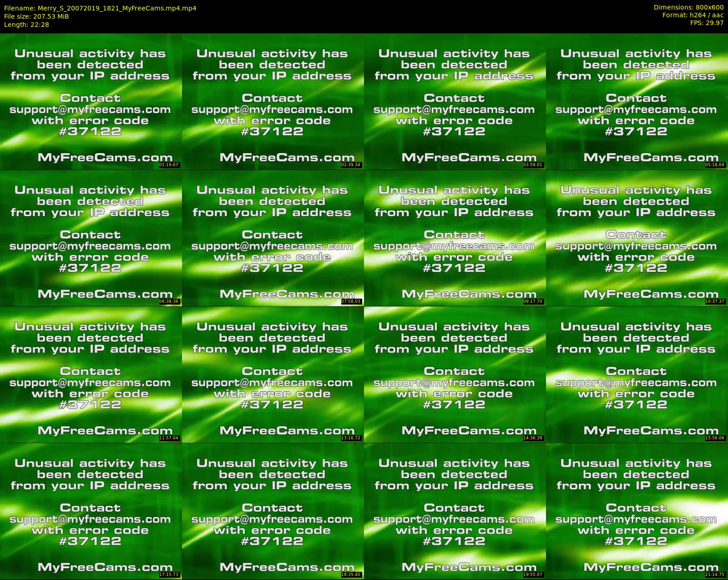Screen dimensions: 728x580
Task: Choose the frame marked 10:37.37
Action: coord(637,238)
